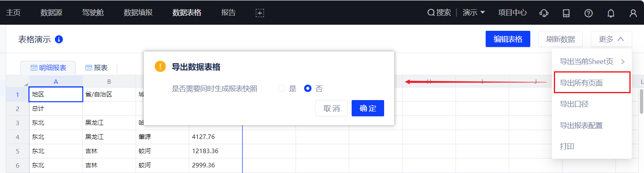
Task: Open the notification bell
Action: point(611,13)
